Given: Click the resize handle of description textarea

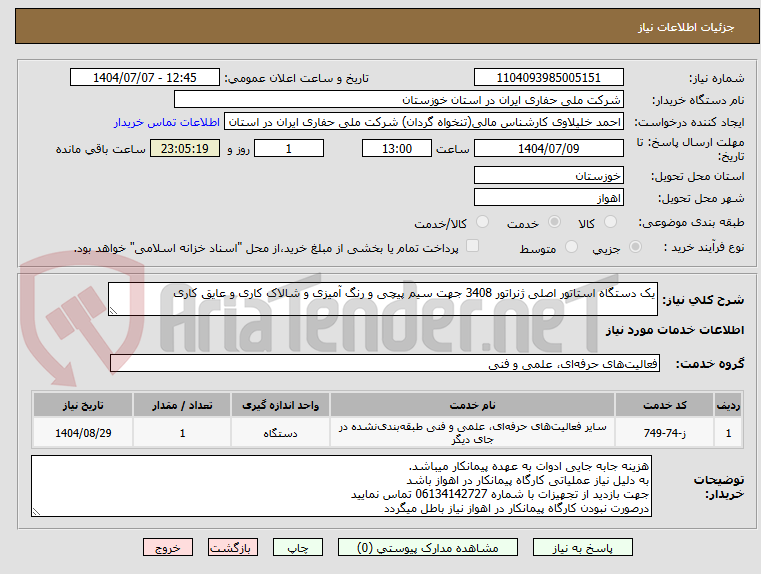Looking at the screenshot, I should point(113,311).
